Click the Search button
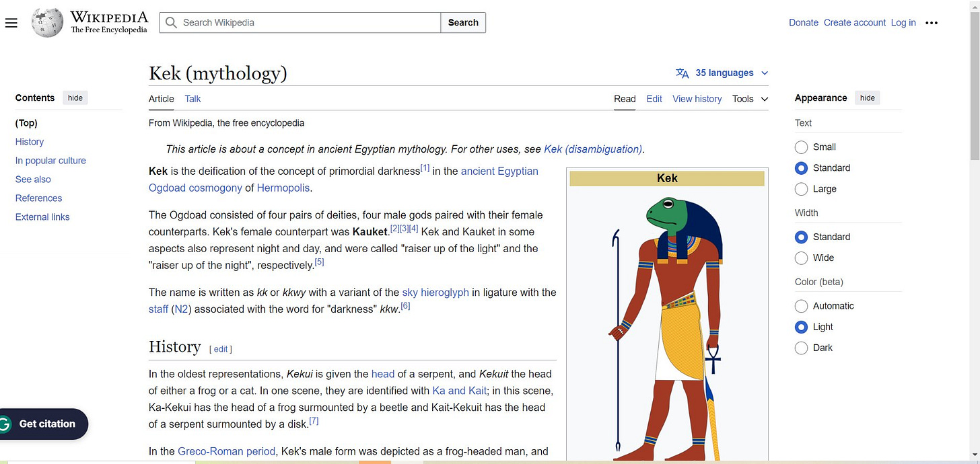 click(x=463, y=23)
